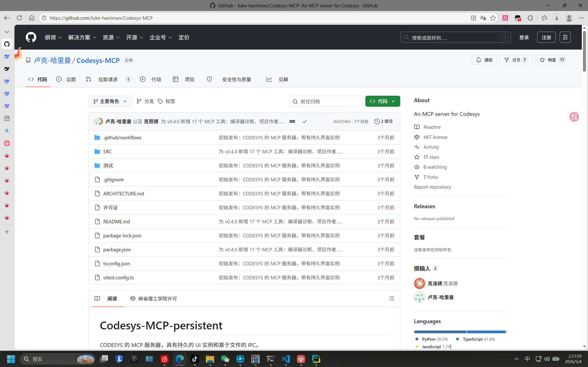Click the floating translation icon at right edge

click(x=574, y=117)
